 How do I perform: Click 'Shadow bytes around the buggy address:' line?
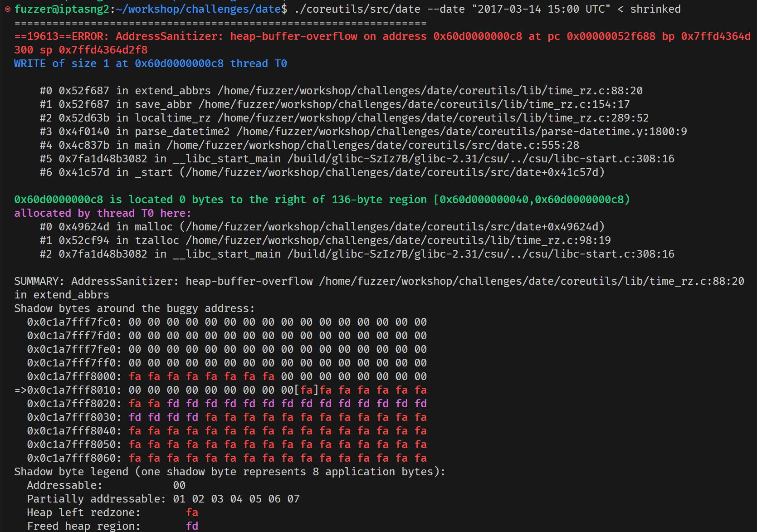pyautogui.click(x=134, y=308)
